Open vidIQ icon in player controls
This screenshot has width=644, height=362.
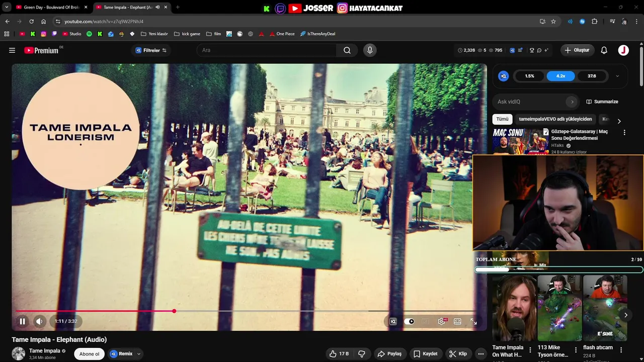[x=393, y=322]
